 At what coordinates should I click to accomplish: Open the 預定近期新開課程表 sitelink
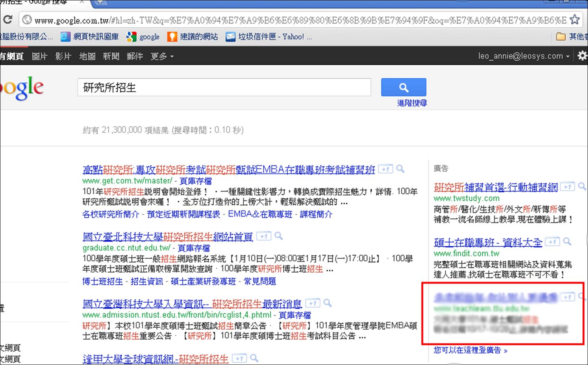pyautogui.click(x=184, y=214)
